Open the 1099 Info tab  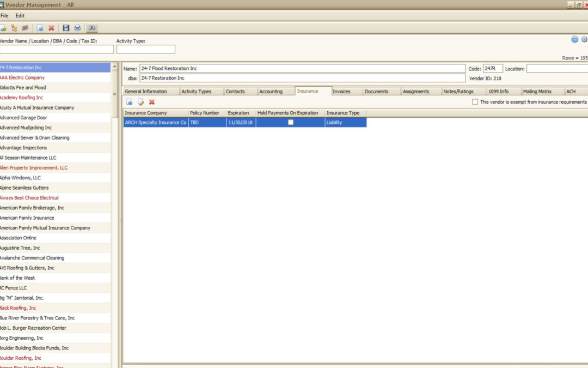(x=498, y=92)
